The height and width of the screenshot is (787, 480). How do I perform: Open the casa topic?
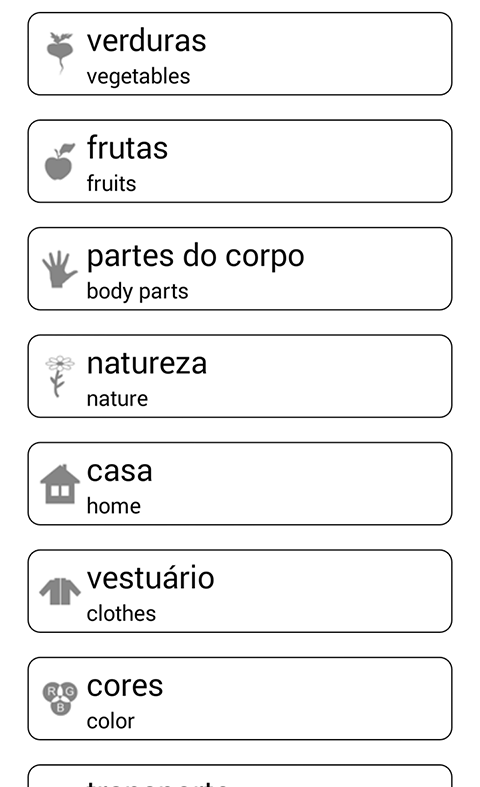pos(240,483)
